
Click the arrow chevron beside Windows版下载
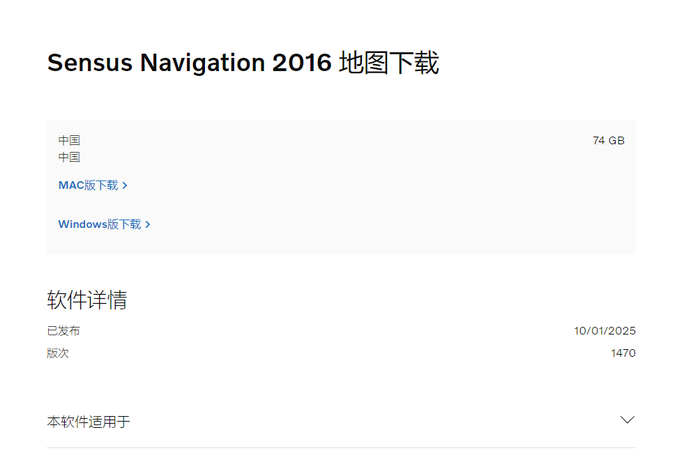click(148, 224)
